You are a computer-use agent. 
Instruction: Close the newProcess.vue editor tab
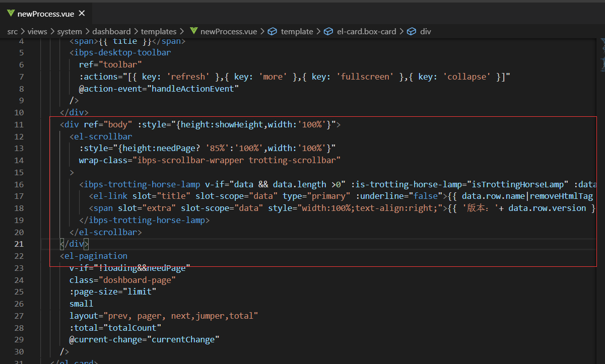(x=82, y=14)
